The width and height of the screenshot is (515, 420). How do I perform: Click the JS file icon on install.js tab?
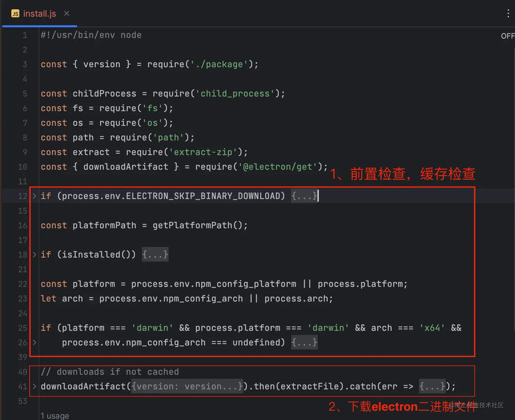pos(15,14)
